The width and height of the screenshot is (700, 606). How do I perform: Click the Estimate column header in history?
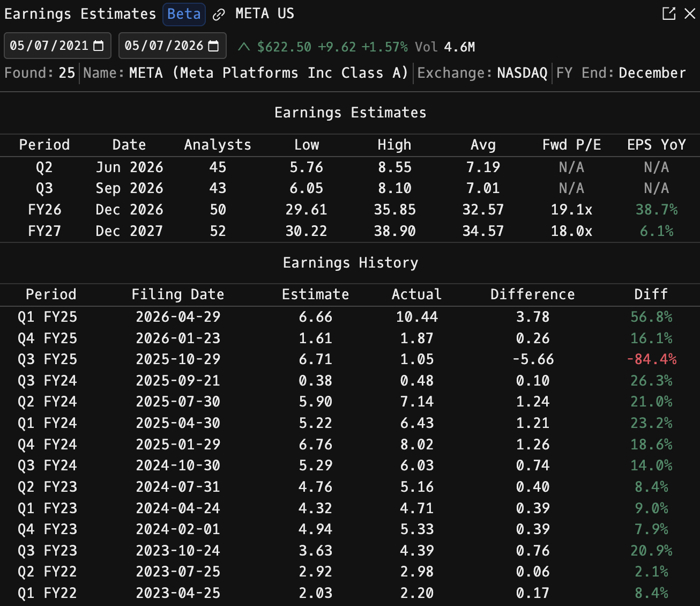(315, 294)
